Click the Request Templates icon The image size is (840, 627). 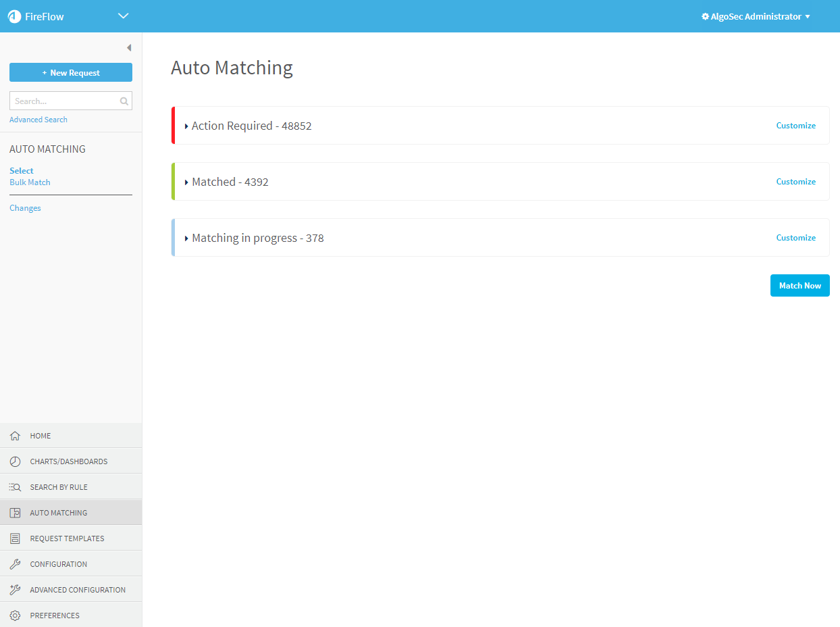[15, 538]
